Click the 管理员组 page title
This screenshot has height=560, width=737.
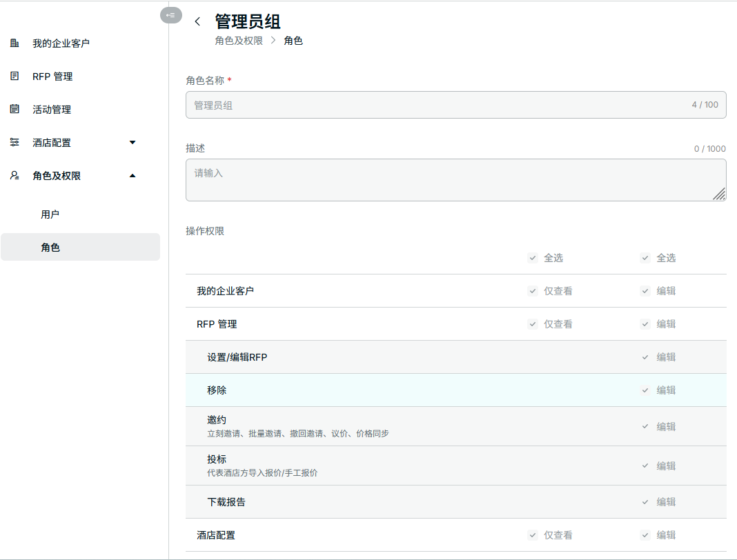coord(248,21)
